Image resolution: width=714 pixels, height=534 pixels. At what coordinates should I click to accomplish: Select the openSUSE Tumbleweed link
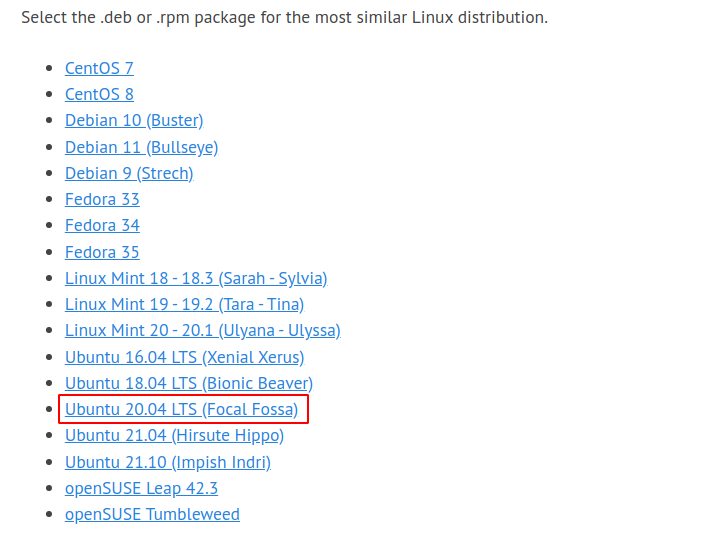pos(152,514)
